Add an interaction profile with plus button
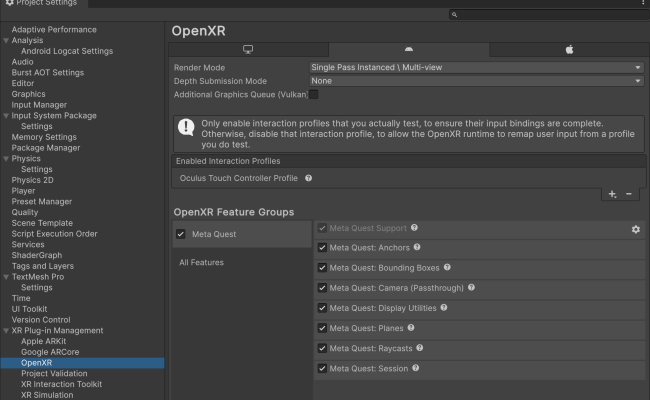Viewport: 650px width, 400px height. click(612, 194)
